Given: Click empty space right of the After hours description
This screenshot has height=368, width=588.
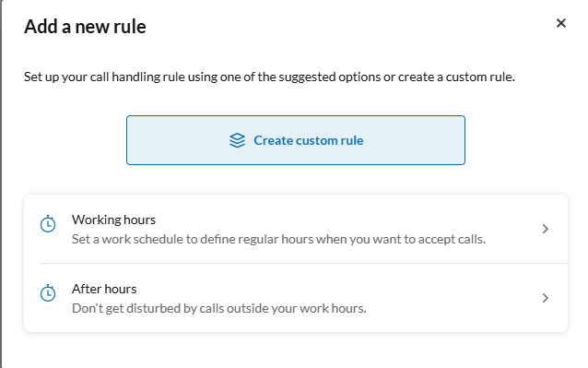Looking at the screenshot, I should click(450, 308).
